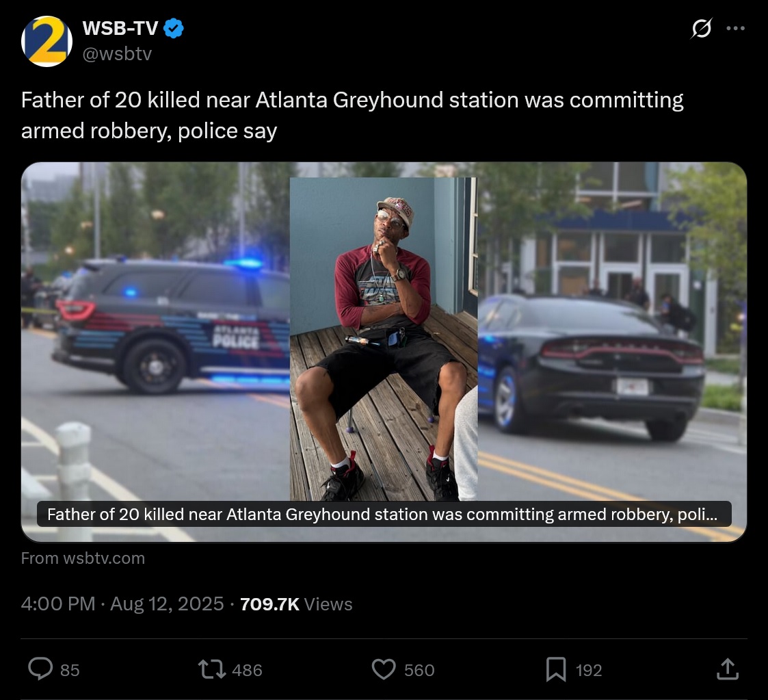Open the Grok explain icon
The width and height of the screenshot is (768, 700).
pyautogui.click(x=702, y=28)
